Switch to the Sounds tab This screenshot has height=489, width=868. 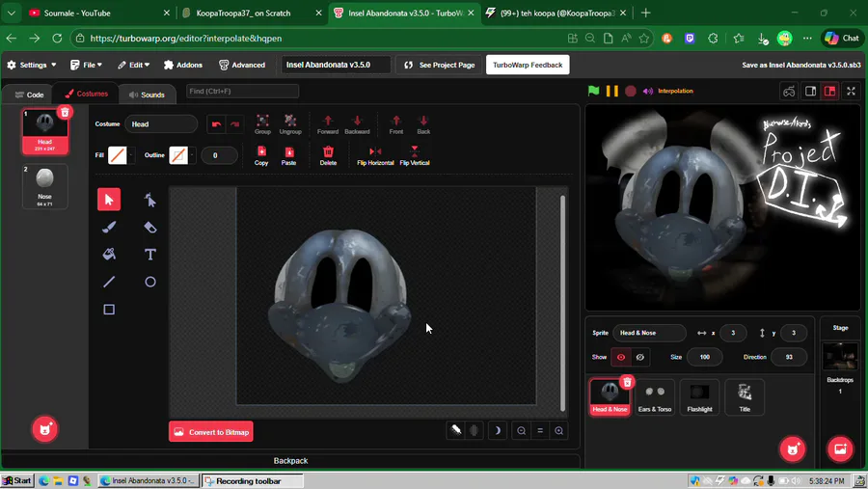point(147,95)
